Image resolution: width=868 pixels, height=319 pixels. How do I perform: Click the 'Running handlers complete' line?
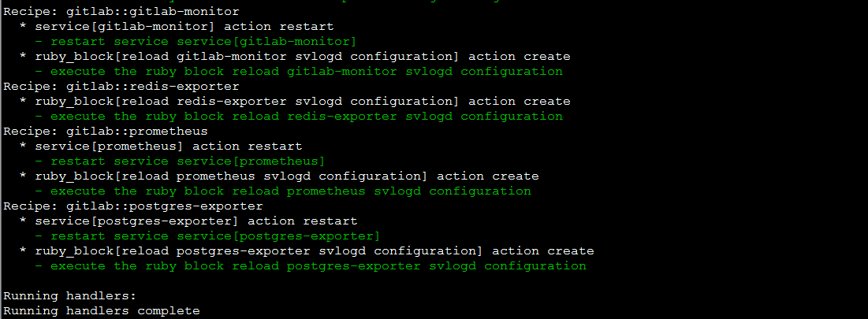102,310
